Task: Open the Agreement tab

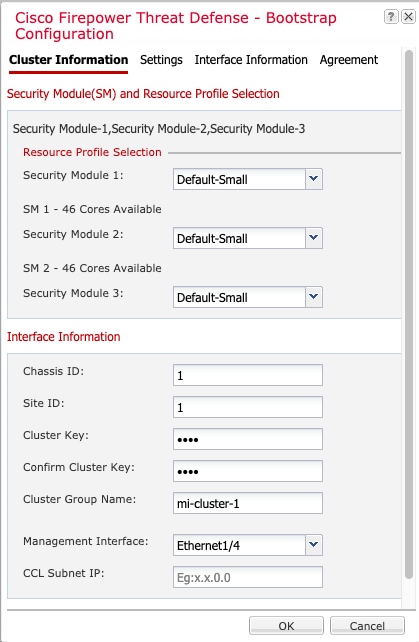Action: click(x=349, y=60)
